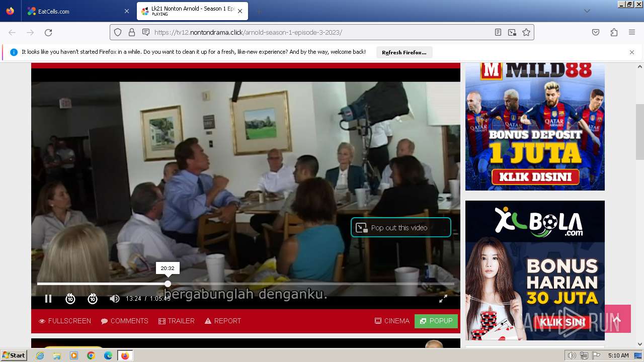Close the Lk21 Nonton Arnold tab
Image resolution: width=644 pixels, height=362 pixels.
(240, 11)
